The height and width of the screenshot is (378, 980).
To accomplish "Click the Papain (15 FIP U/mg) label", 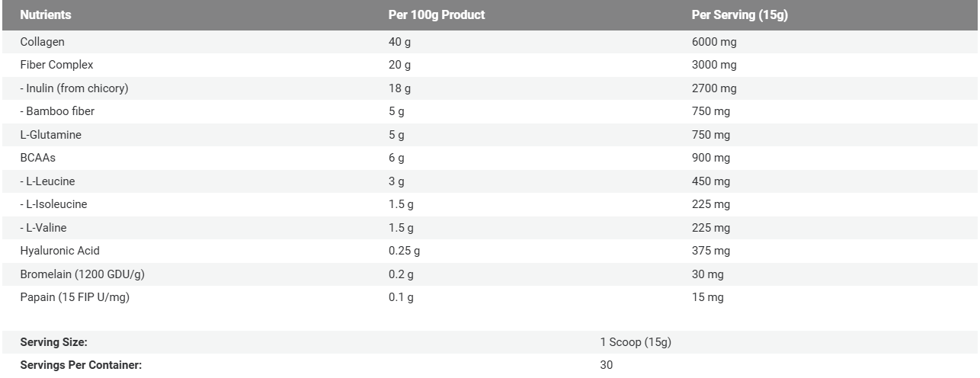I will (75, 297).
